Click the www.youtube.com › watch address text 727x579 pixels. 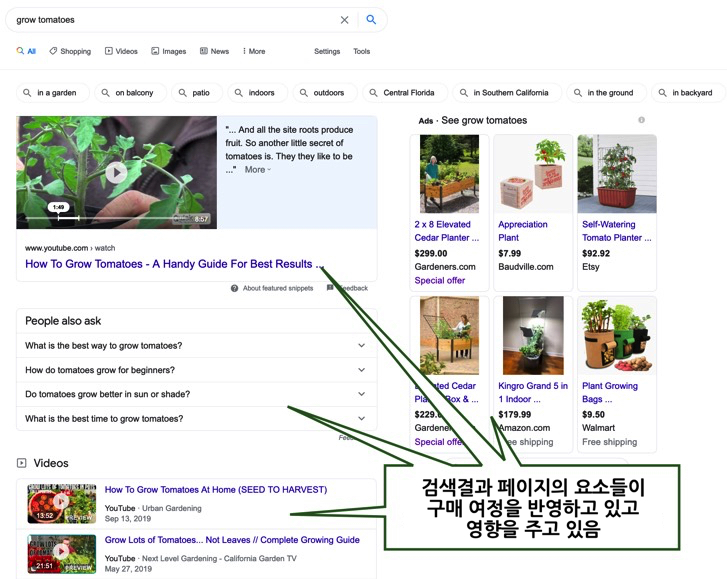tap(70, 248)
